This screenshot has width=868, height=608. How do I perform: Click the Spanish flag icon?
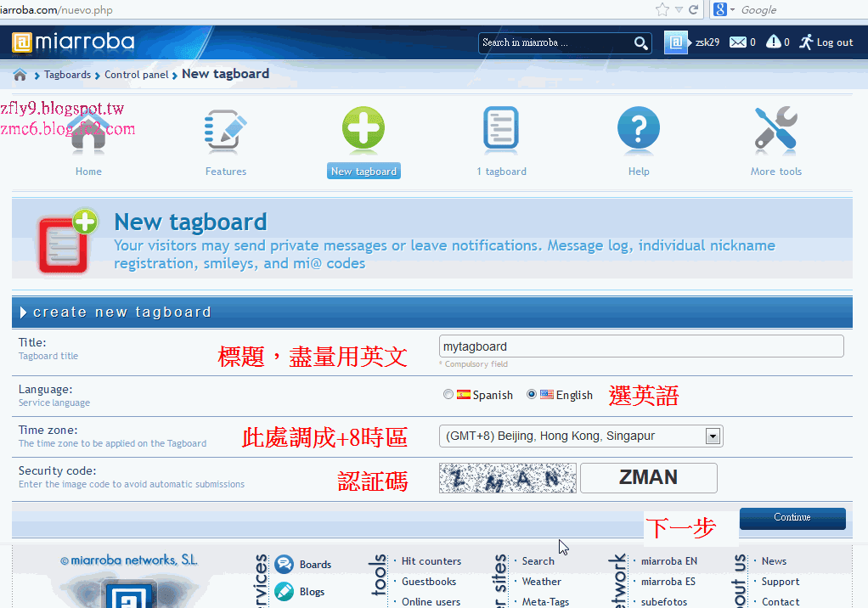464,395
